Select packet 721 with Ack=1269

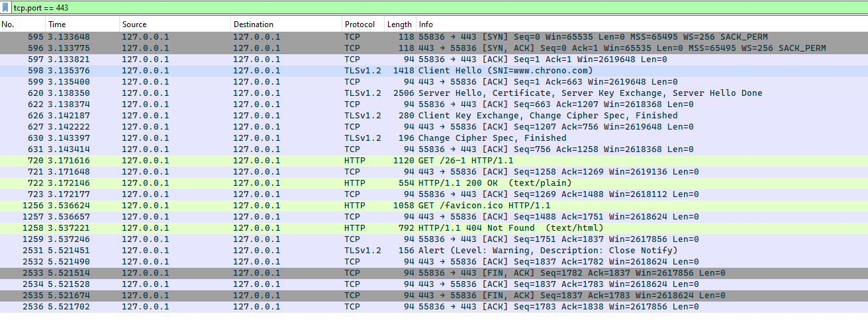click(434, 172)
